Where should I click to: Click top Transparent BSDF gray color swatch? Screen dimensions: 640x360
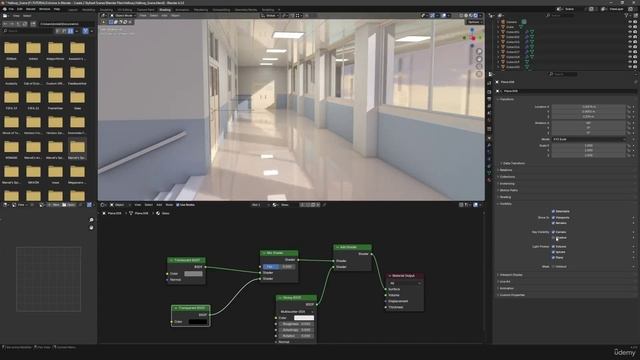coord(193,273)
